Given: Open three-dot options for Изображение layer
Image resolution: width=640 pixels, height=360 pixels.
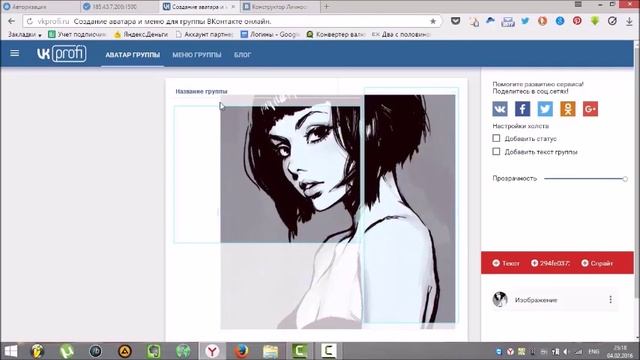Looking at the screenshot, I should click(x=610, y=300).
